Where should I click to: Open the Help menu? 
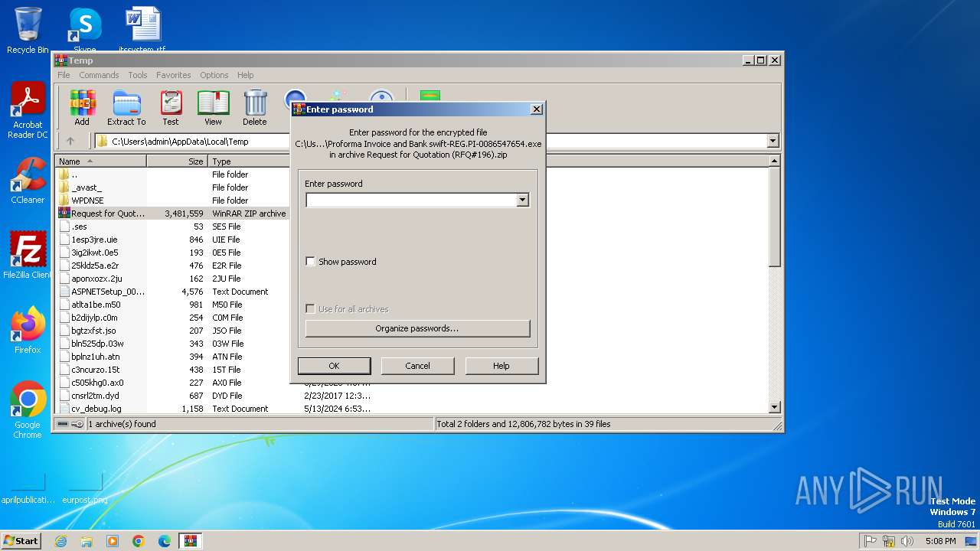click(246, 75)
